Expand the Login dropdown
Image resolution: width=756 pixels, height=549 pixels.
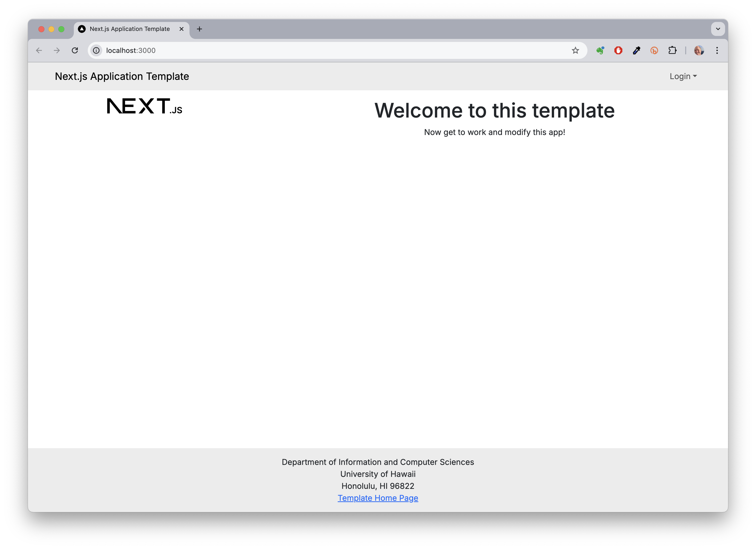point(683,76)
